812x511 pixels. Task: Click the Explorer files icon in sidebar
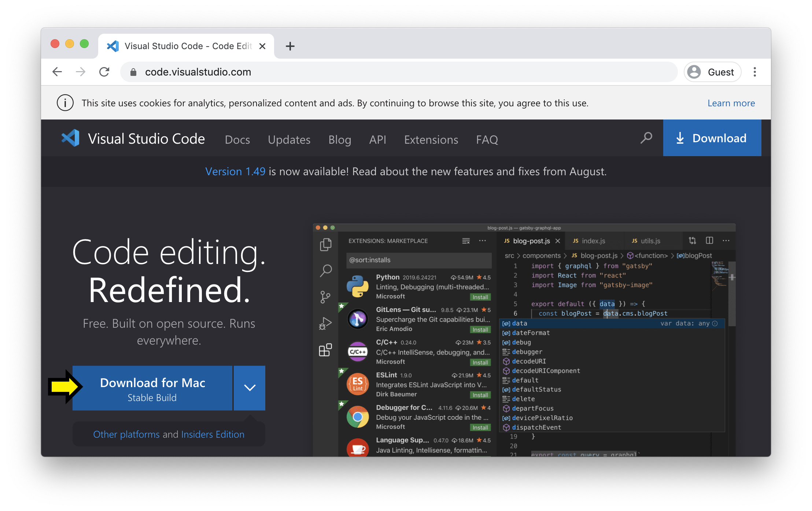[325, 245]
